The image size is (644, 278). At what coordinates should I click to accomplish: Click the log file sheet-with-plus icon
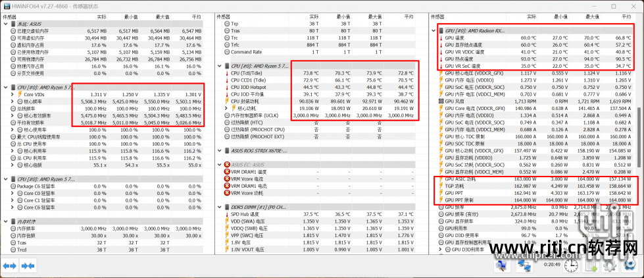592,265
